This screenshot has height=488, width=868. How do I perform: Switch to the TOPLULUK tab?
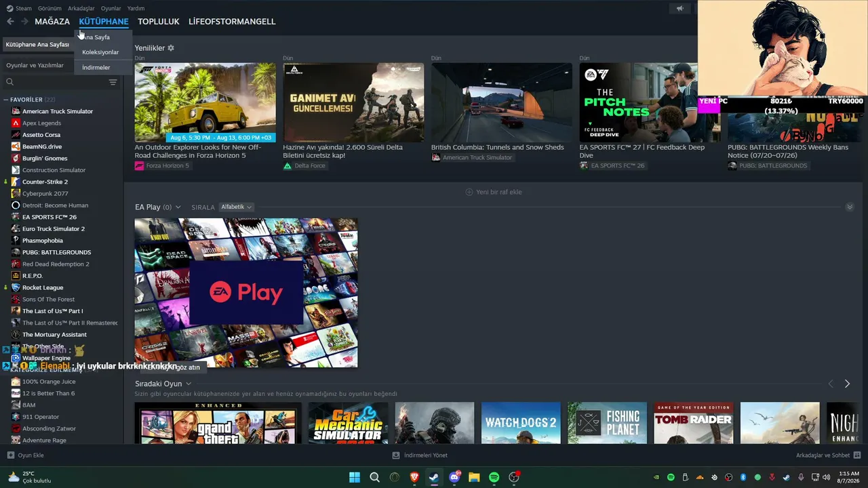pyautogui.click(x=159, y=22)
